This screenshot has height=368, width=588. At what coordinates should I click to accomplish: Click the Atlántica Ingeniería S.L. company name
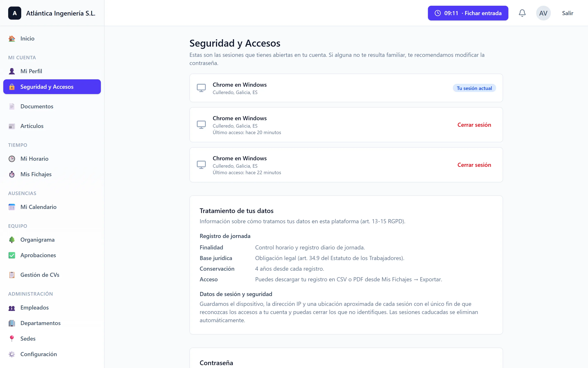[x=61, y=13]
